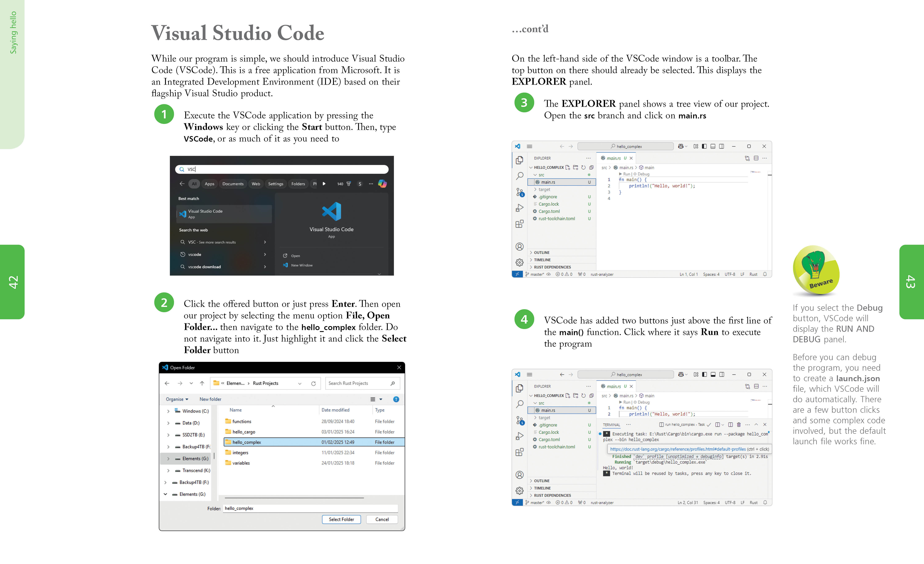The height and width of the screenshot is (564, 924).
Task: Toggle primary sidebar in lower VSCode title bar
Action: click(704, 374)
